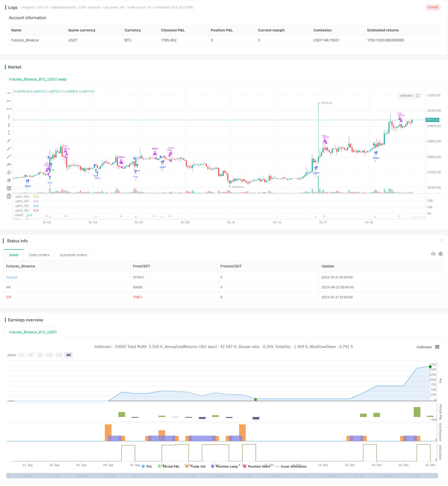Switch to the Schedule orders tab
The image size is (448, 486).
[x=73, y=255]
